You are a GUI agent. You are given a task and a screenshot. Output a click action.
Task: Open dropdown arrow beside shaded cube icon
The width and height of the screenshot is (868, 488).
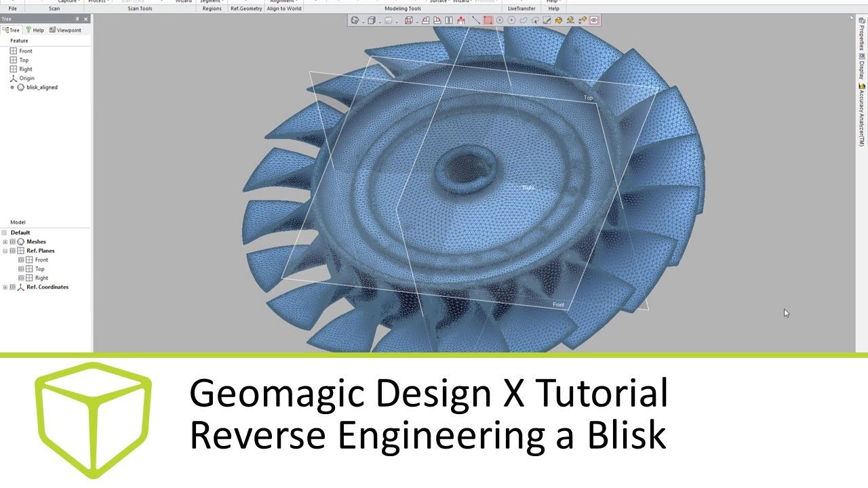coord(380,22)
